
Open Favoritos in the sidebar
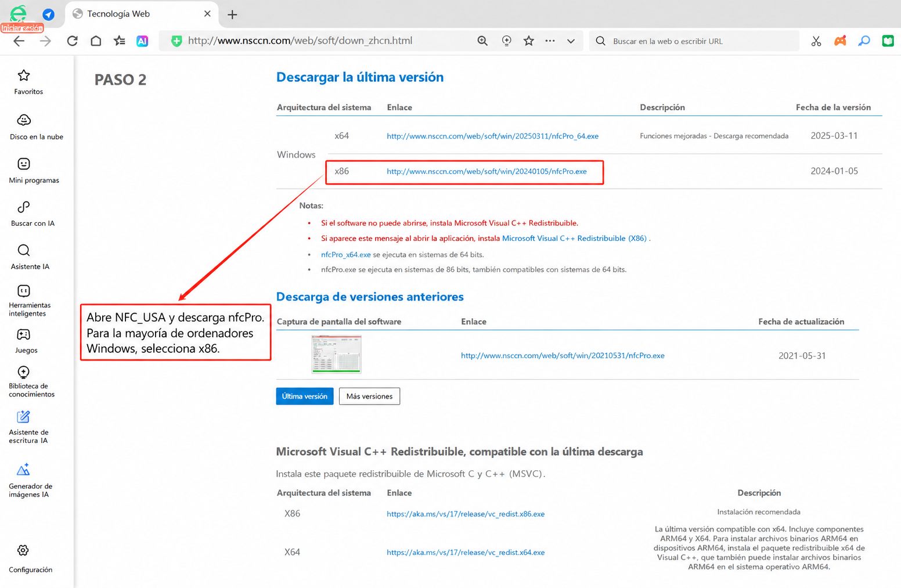coord(28,82)
